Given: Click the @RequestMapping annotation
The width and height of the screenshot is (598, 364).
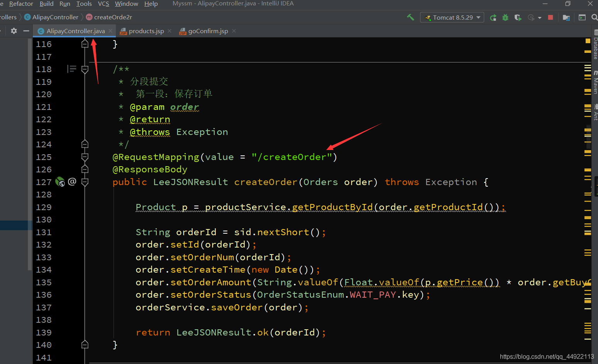Looking at the screenshot, I should click(156, 157).
